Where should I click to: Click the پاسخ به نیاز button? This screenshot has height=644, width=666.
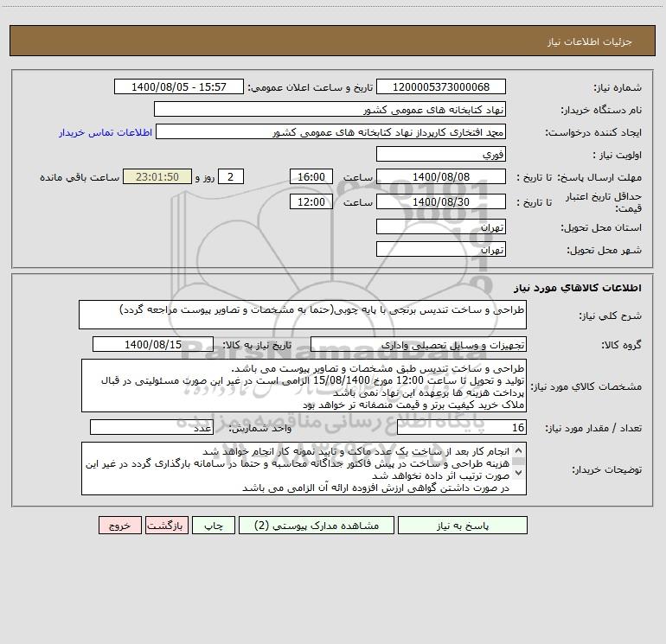[463, 525]
